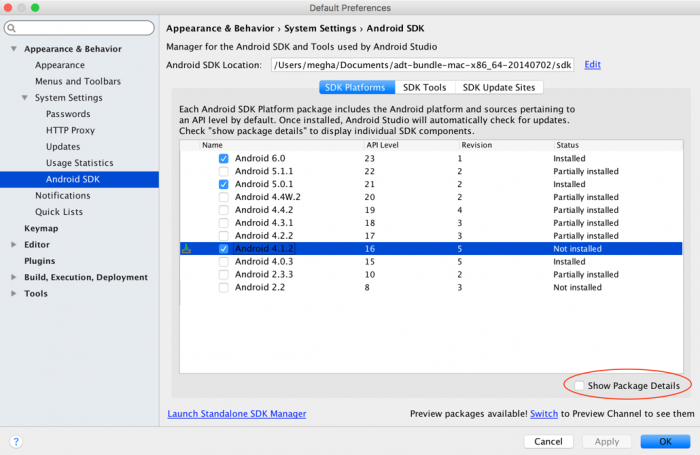Select Appearance in the settings tree
700x455 pixels.
(60, 65)
